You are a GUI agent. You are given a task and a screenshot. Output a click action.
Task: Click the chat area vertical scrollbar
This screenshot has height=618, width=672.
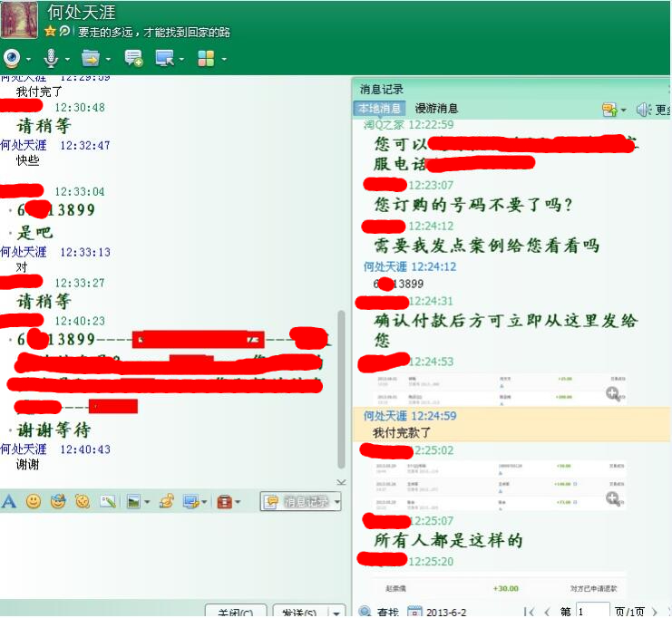click(341, 381)
